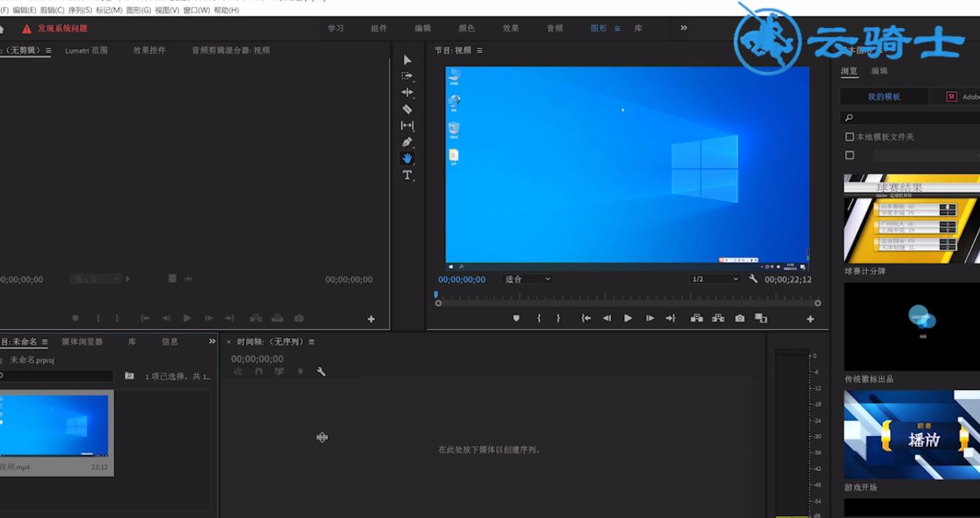
Task: Click the system issue warning triangle
Action: click(x=27, y=29)
